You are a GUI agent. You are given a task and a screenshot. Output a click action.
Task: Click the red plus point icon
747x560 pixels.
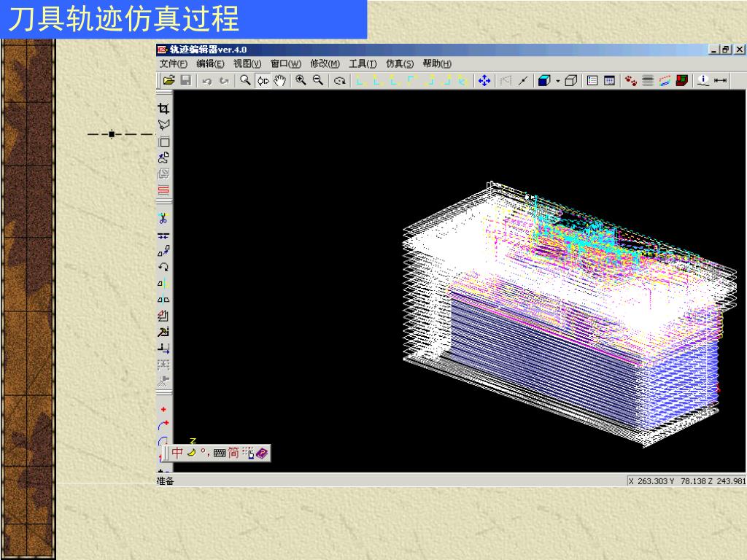click(x=163, y=410)
